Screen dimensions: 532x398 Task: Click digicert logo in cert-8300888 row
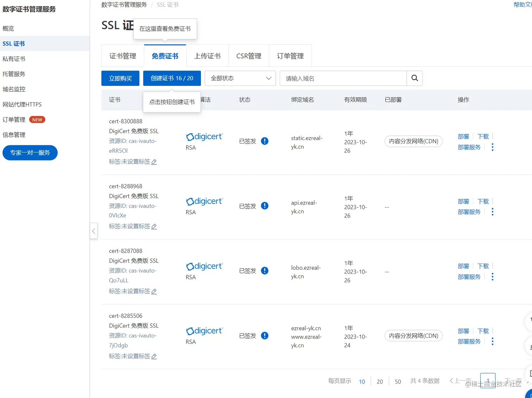point(204,137)
